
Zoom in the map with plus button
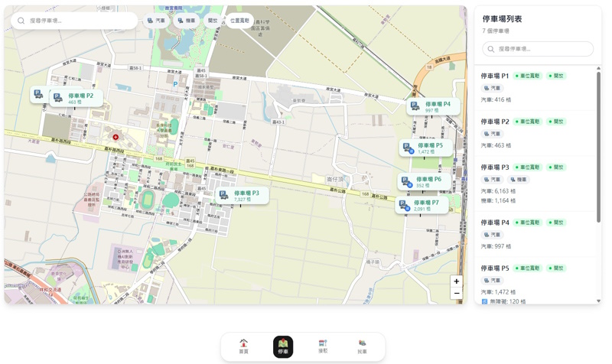point(456,281)
